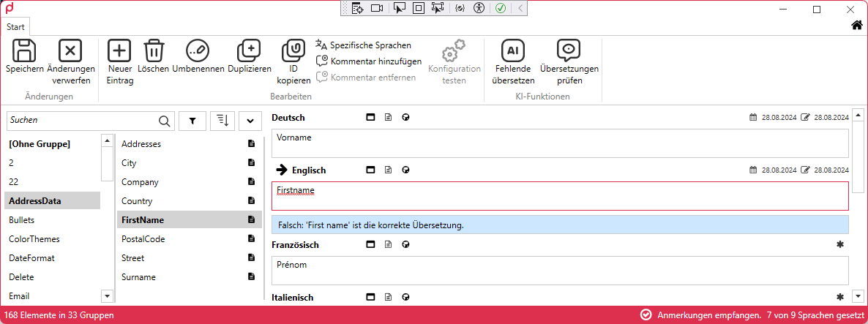Viewport: 868px width, 324px height.
Task: Click the green checkmark in debug toolbar
Action: (501, 8)
